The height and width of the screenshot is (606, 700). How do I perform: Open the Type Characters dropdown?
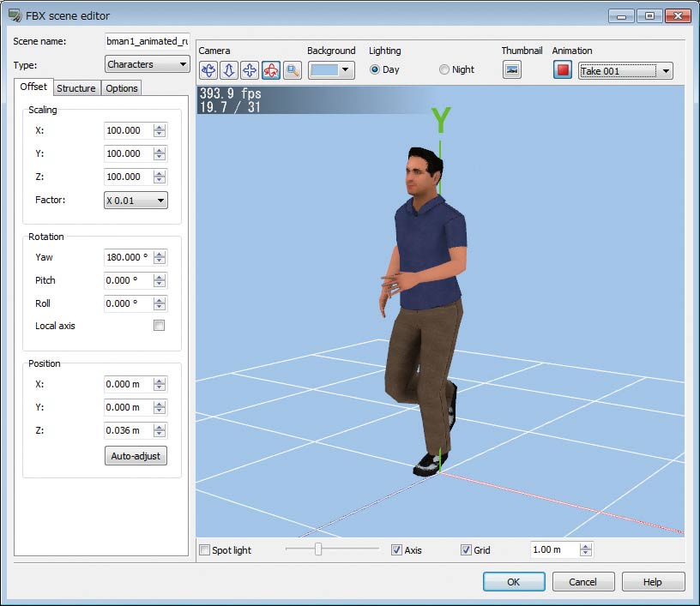coord(148,64)
